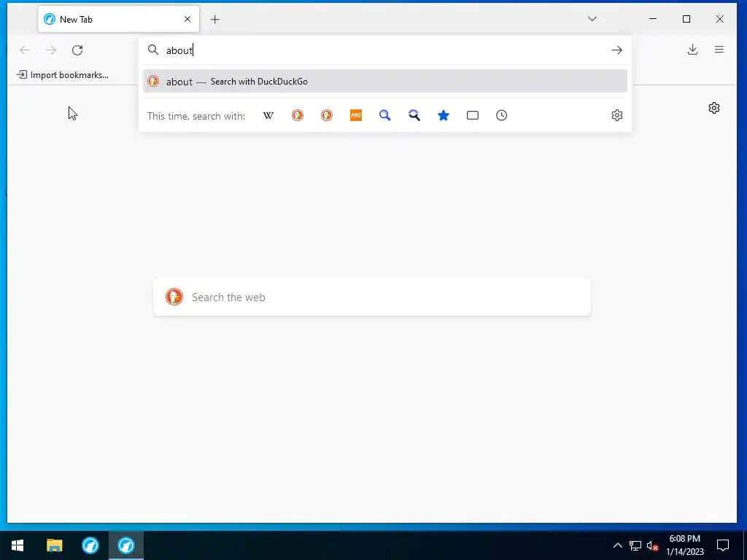Go forward one page

pyautogui.click(x=51, y=50)
